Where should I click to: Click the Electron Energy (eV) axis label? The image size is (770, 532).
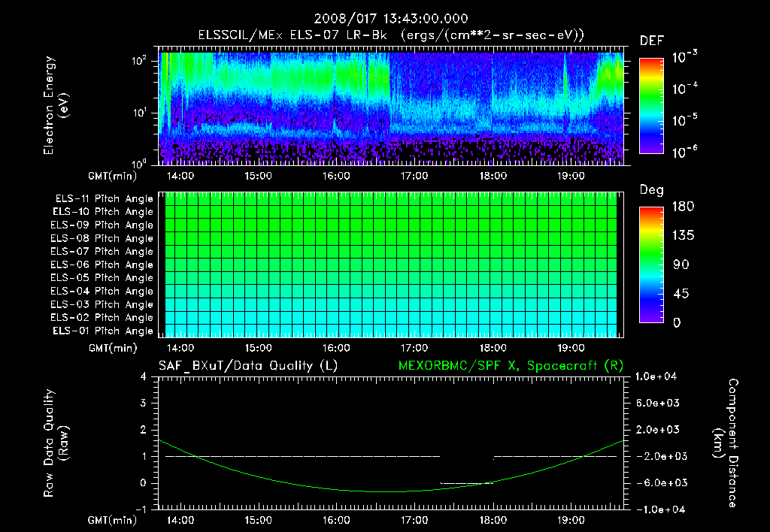point(56,105)
